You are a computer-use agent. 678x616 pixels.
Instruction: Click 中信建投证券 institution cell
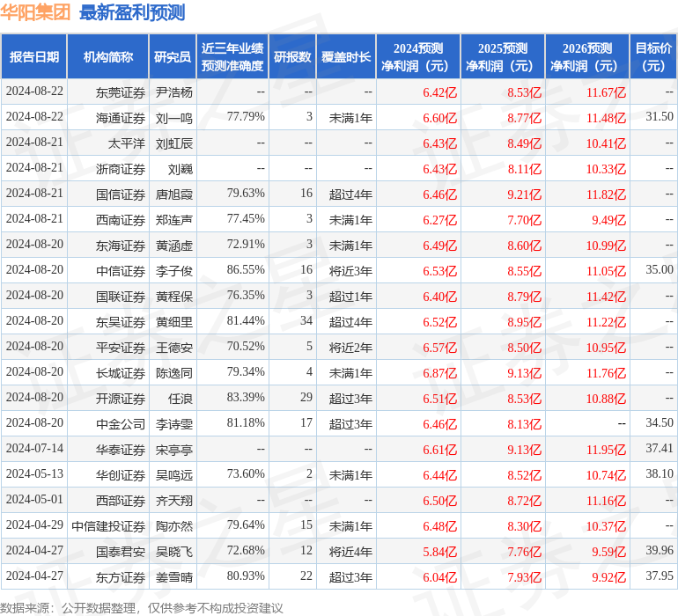coord(108,526)
